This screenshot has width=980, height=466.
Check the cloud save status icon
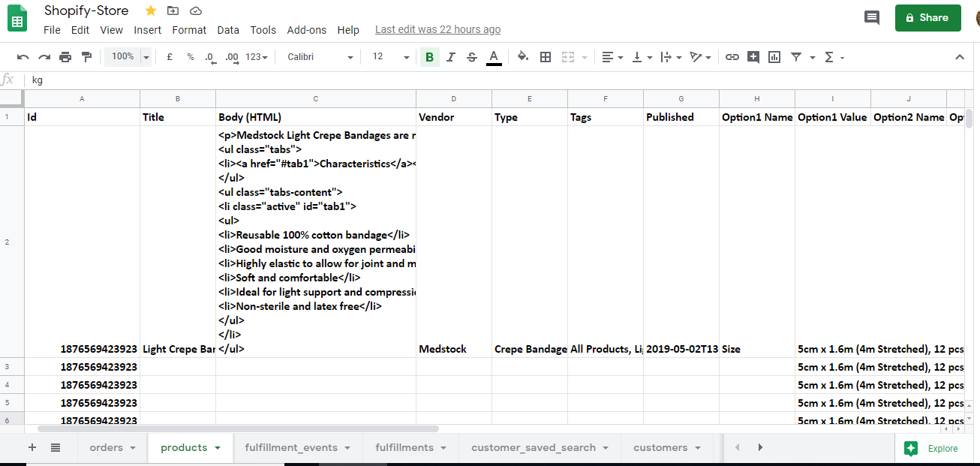pyautogui.click(x=195, y=11)
